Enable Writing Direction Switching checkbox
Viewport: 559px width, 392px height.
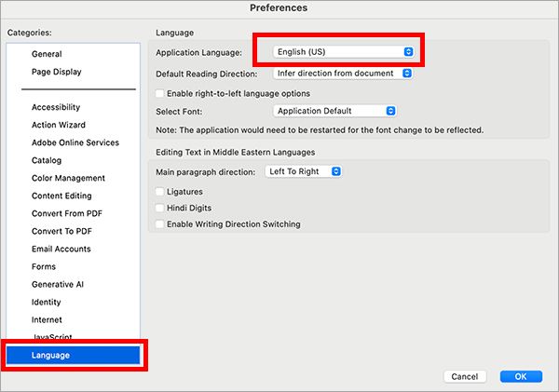(160, 224)
